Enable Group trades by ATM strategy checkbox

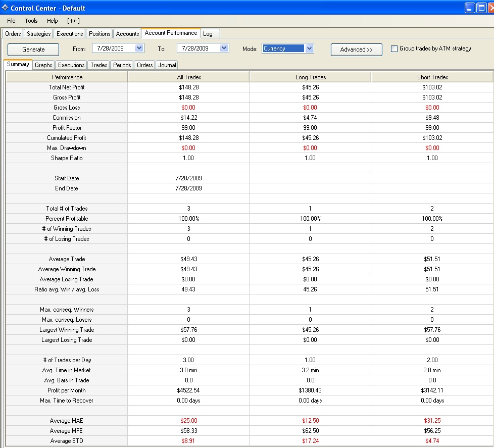click(x=394, y=48)
